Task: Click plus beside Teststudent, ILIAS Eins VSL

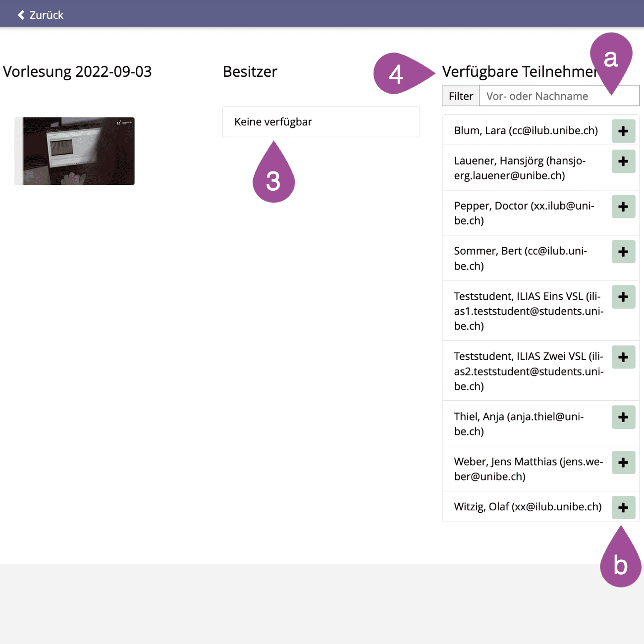Action: [x=623, y=297]
